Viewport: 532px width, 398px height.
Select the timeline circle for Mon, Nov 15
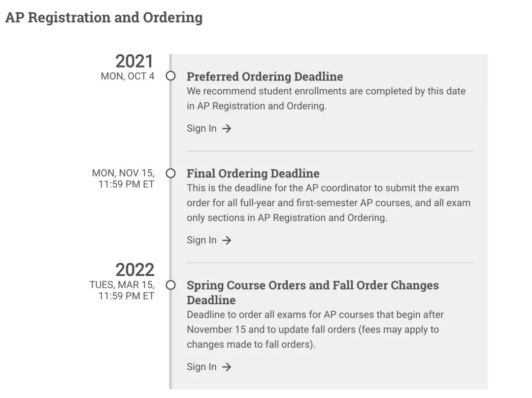click(x=170, y=173)
